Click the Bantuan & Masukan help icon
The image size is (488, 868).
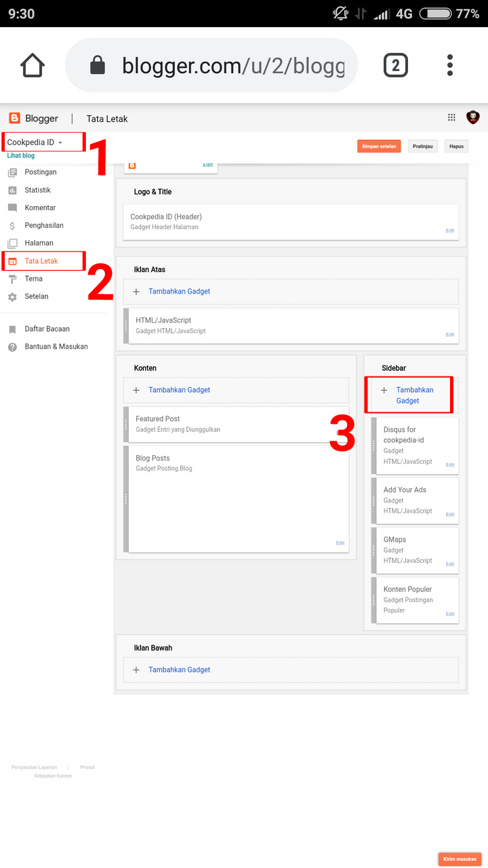(x=12, y=347)
